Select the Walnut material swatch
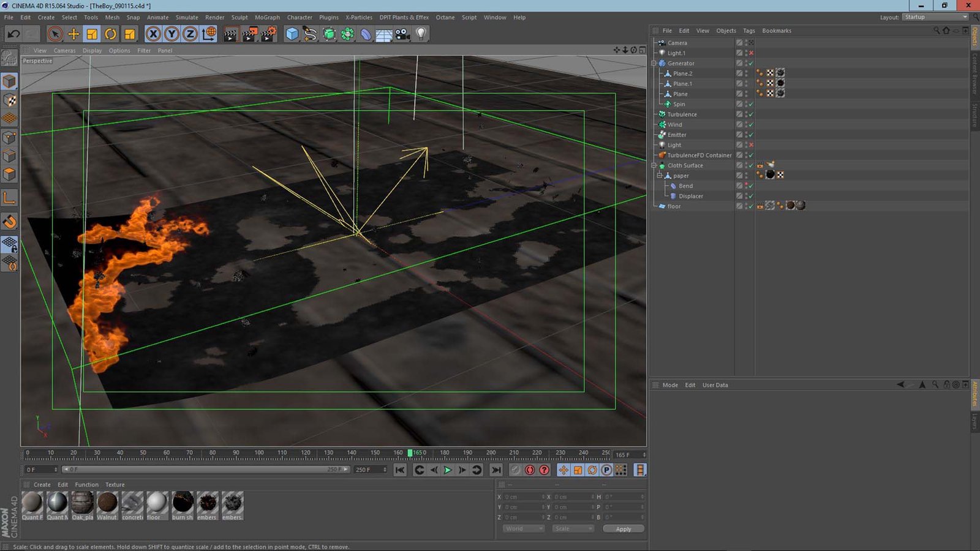The width and height of the screenshot is (980, 551). coord(107,503)
